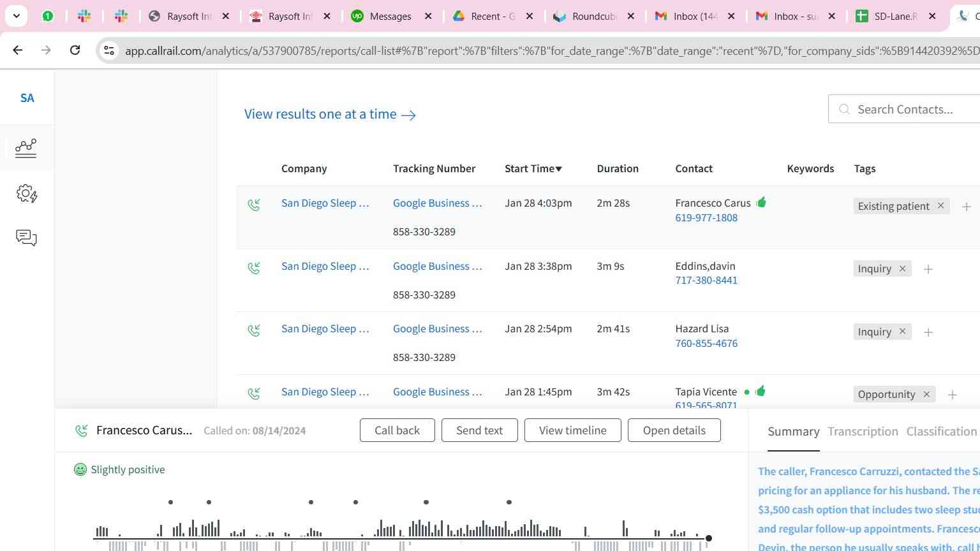
Task: Remove the Existing patient tag
Action: tap(940, 205)
